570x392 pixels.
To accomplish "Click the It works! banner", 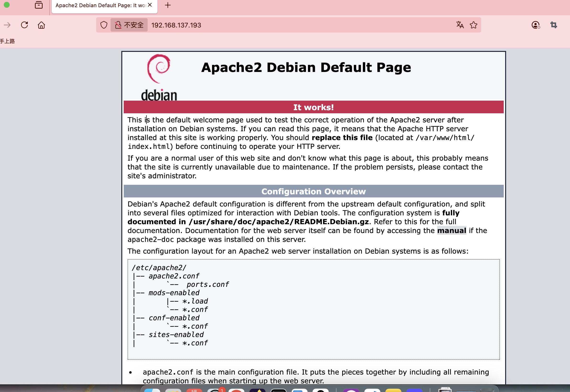I will pos(313,107).
